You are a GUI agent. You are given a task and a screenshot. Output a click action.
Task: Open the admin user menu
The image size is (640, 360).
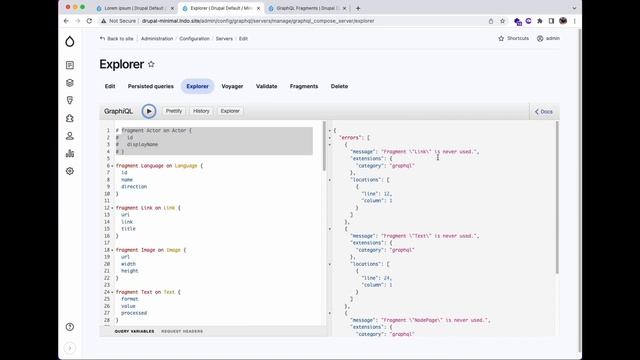point(548,38)
